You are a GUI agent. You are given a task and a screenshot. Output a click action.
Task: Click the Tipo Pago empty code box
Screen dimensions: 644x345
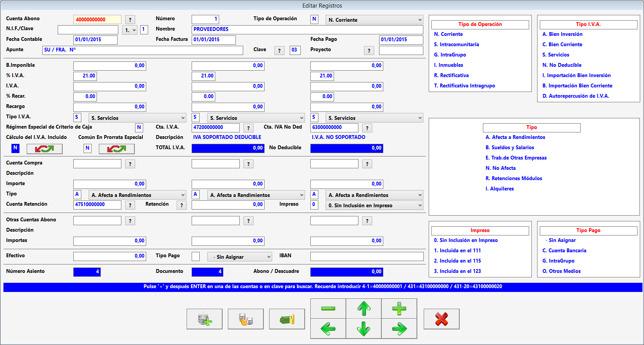195,256
